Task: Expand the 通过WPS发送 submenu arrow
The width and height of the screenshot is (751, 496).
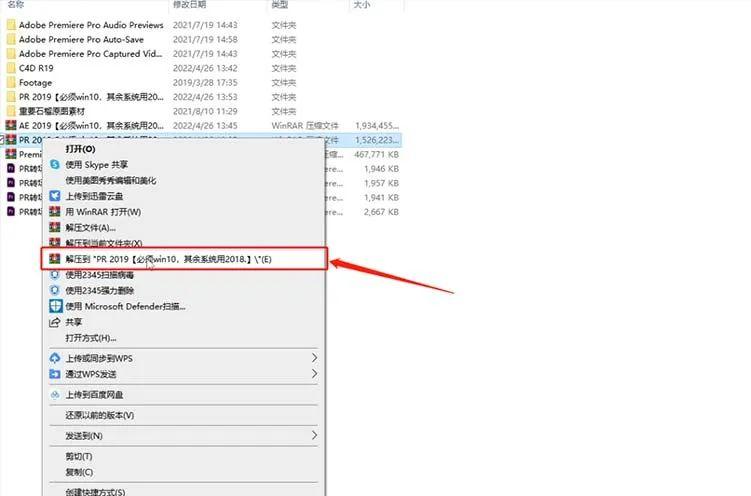Action: tap(314, 374)
